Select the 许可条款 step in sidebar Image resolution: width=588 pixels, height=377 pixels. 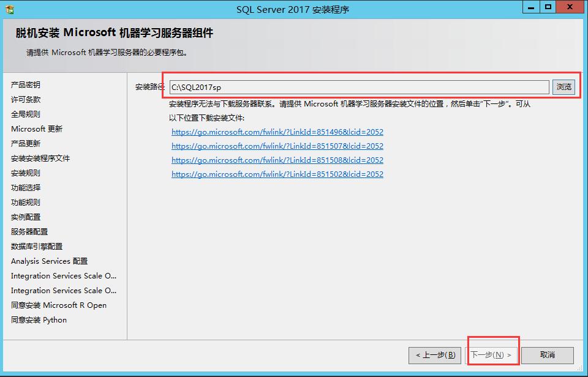tap(26, 99)
